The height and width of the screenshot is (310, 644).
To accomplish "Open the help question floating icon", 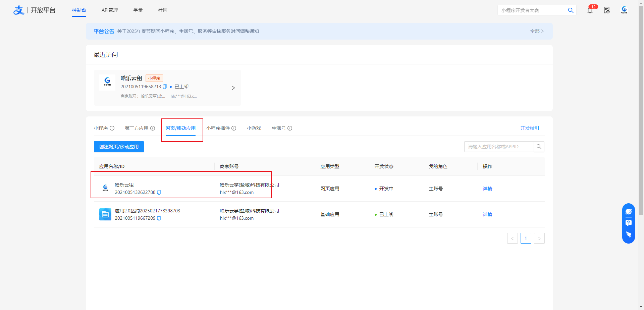I will click(629, 223).
